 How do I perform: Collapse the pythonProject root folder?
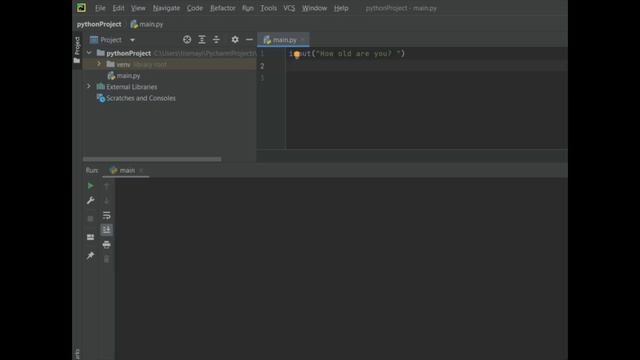(89, 53)
